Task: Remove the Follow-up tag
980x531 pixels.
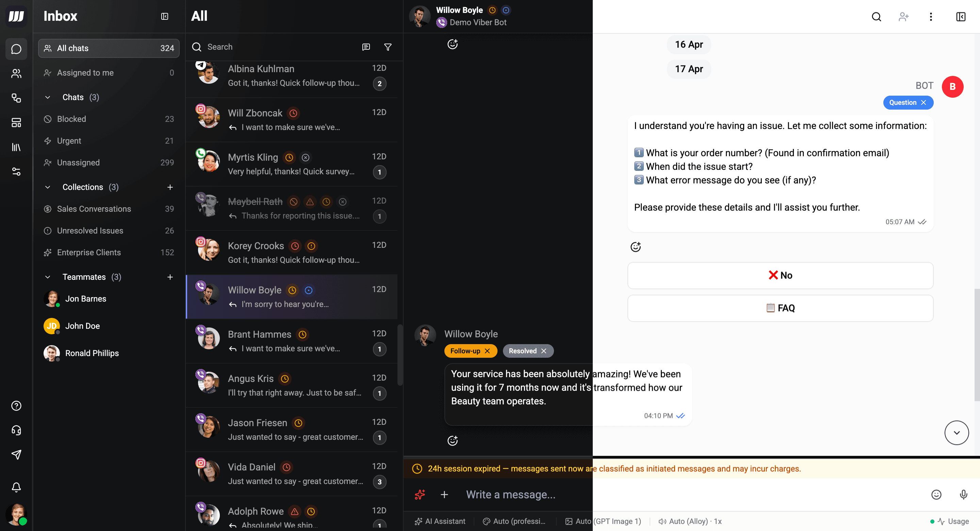Action: click(x=487, y=351)
